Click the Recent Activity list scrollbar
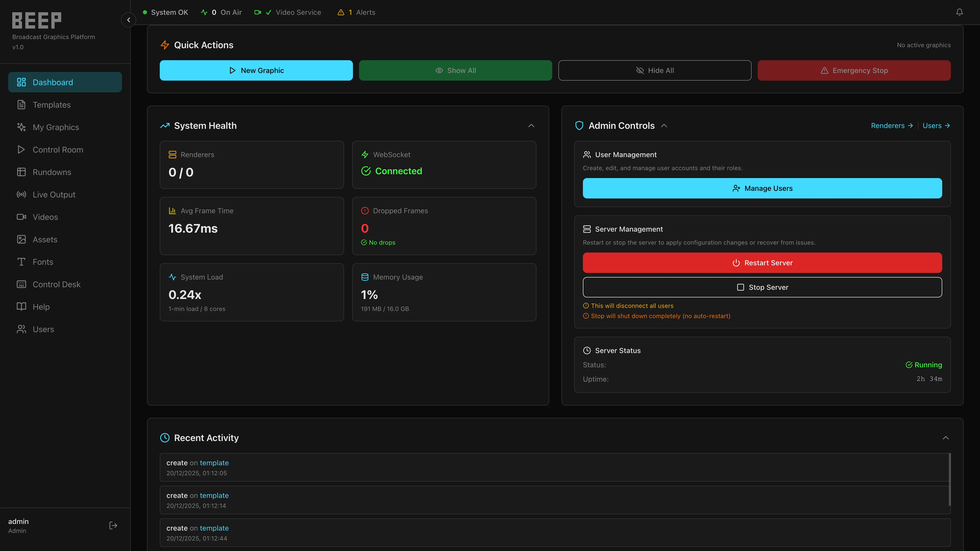Image resolution: width=980 pixels, height=551 pixels. click(950, 479)
